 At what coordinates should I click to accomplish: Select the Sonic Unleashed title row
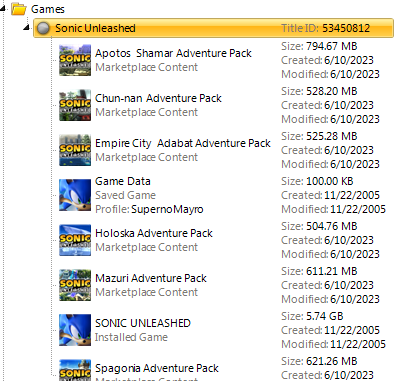point(213,28)
